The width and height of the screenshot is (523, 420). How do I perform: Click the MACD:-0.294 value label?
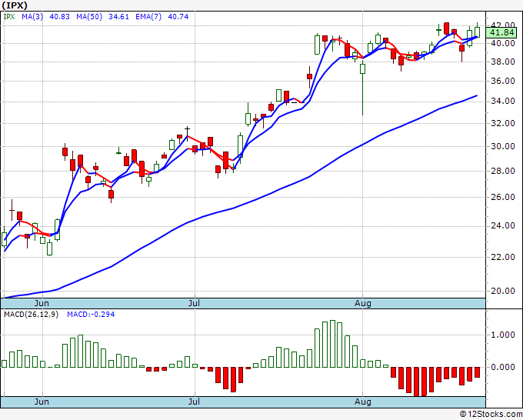tap(91, 315)
